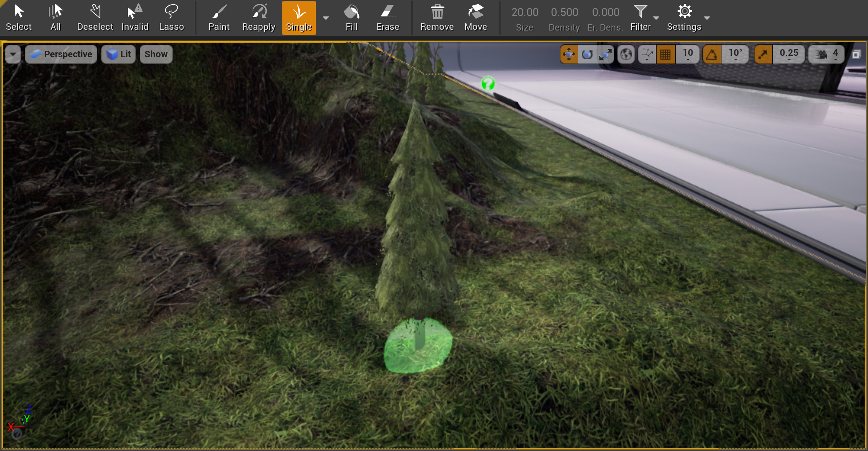868x451 pixels.
Task: Click the Invalid selection tool
Action: [135, 18]
